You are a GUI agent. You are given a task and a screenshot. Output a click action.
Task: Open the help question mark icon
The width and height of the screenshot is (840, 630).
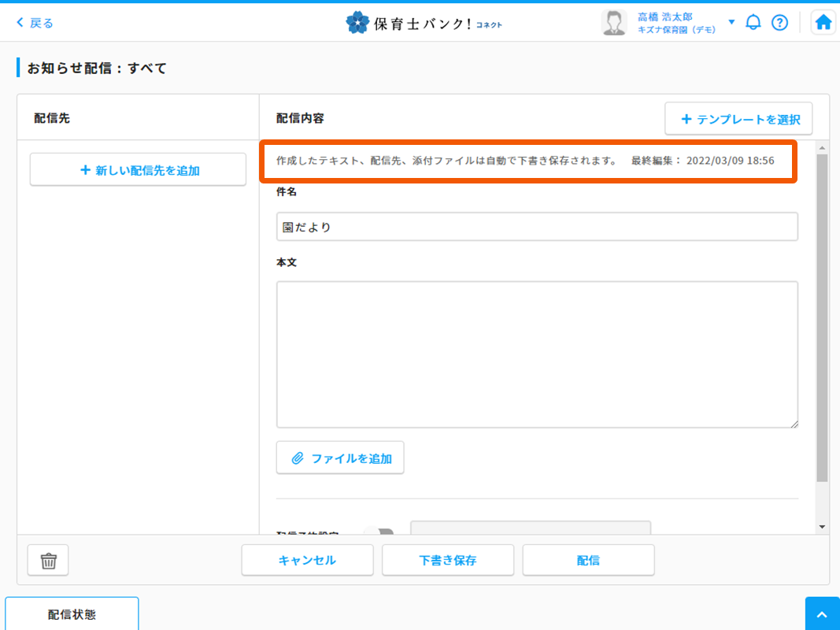pyautogui.click(x=779, y=23)
